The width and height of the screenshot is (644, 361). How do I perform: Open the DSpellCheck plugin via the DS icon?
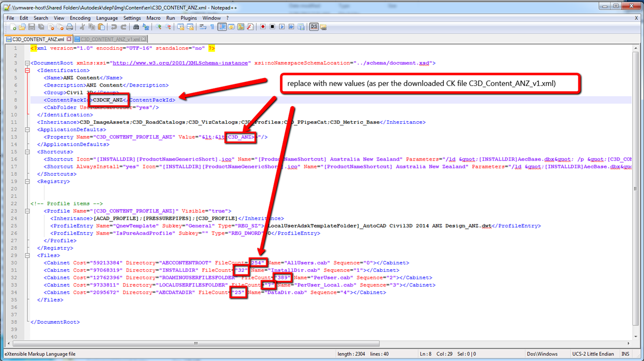point(314,26)
